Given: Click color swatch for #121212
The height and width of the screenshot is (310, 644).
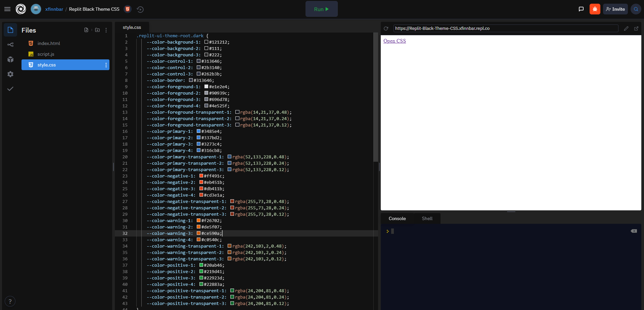Looking at the screenshot, I should click(x=206, y=42).
